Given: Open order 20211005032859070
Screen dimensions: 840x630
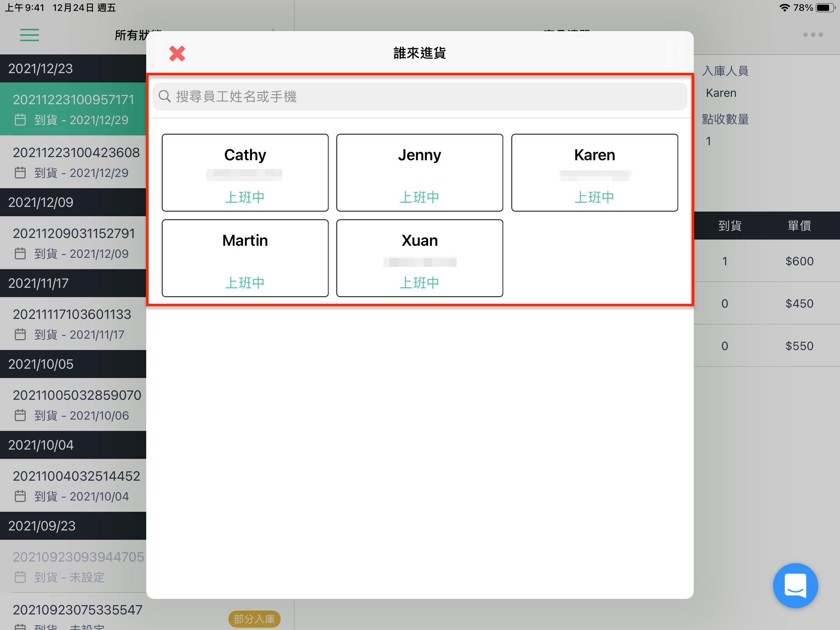Looking at the screenshot, I should pyautogui.click(x=73, y=404).
